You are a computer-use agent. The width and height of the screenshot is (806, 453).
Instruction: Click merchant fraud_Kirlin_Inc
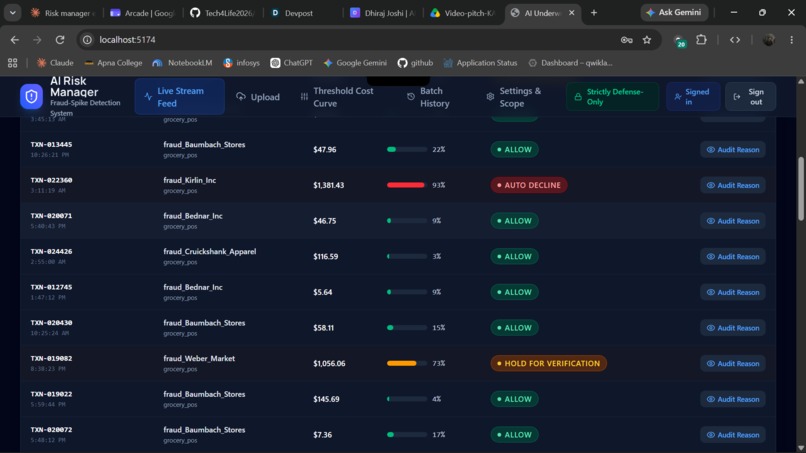[x=190, y=180]
